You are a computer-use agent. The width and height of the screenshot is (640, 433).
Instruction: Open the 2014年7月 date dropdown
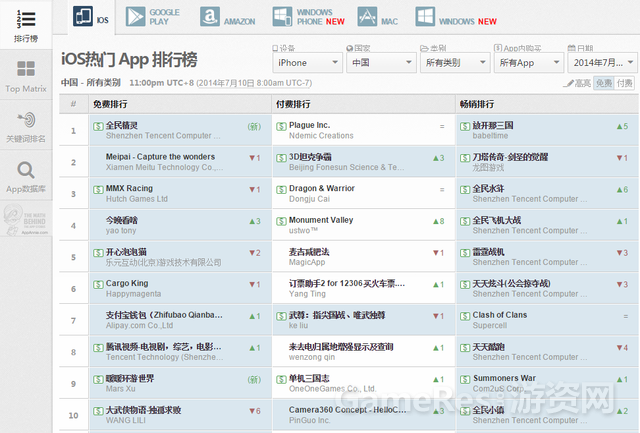[x=602, y=63]
